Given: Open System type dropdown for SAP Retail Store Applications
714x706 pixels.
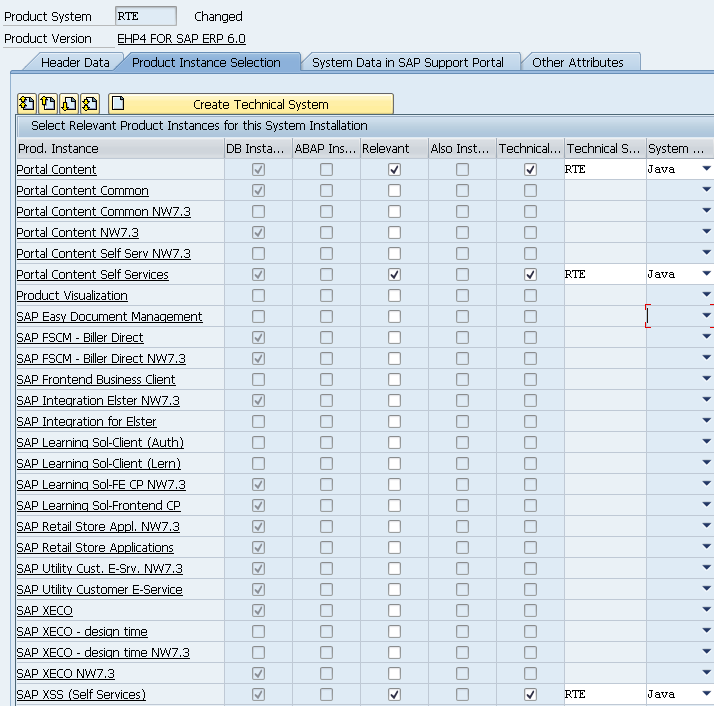Looking at the screenshot, I should 706,546.
